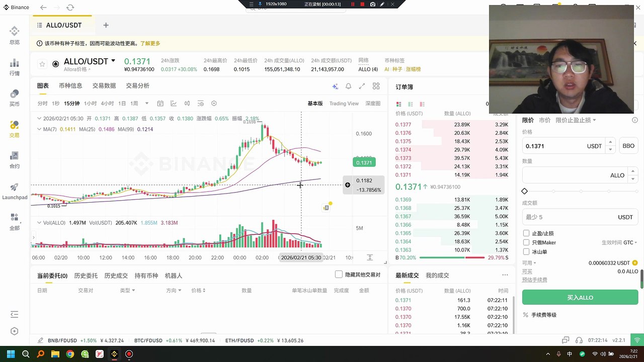Image resolution: width=644 pixels, height=362 pixels.
Task: Expand the chart to fullscreen
Action: pos(362,86)
